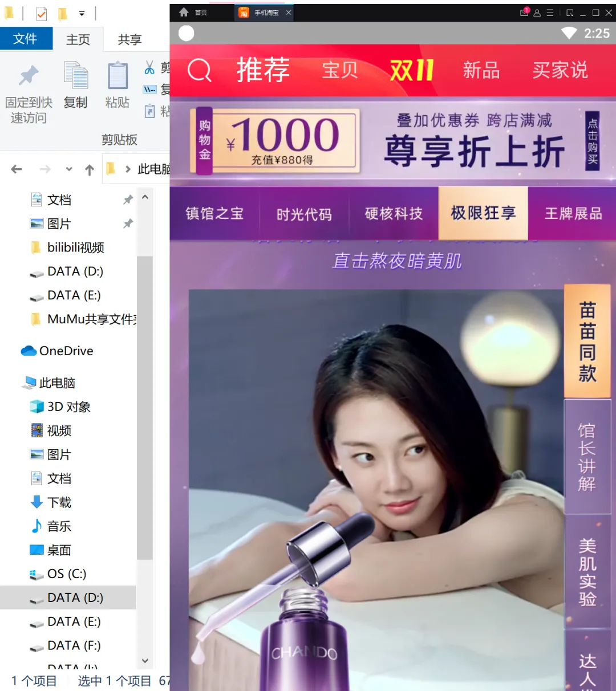Click the 复制 copy icon in ribbon
616x691 pixels.
pos(76,75)
